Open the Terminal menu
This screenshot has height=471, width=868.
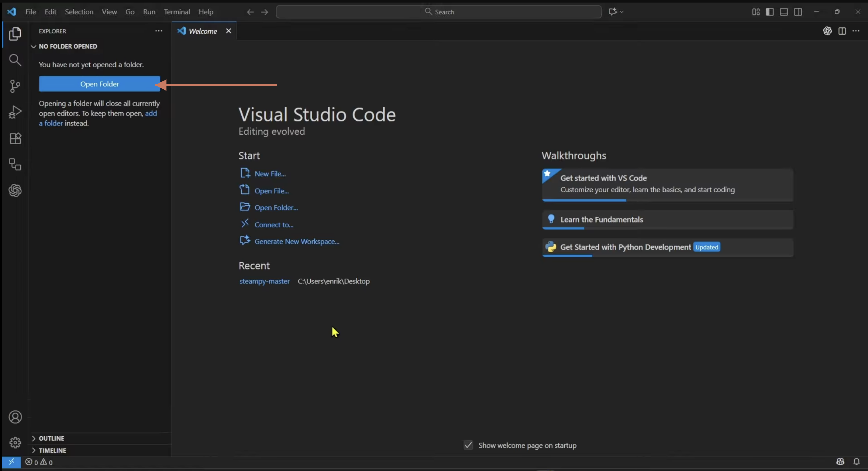point(177,12)
